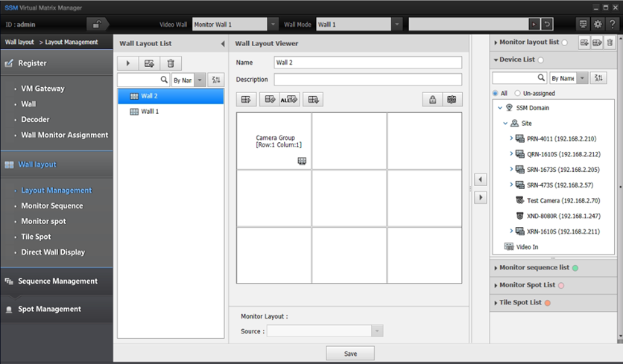Expand the Tile Spot List section
This screenshot has height=364, width=623.
[496, 303]
